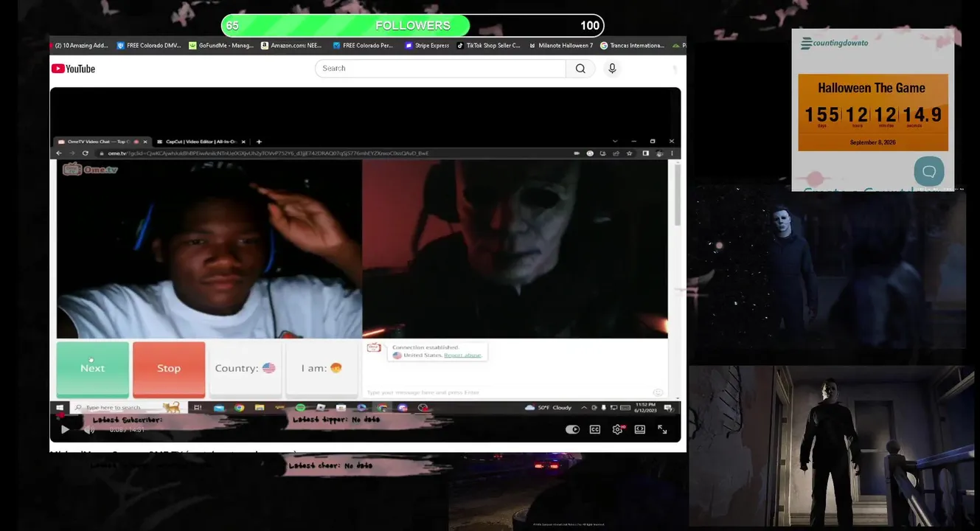The image size is (980, 531).
Task: Open the countdown chat bubble button
Action: [x=929, y=171]
